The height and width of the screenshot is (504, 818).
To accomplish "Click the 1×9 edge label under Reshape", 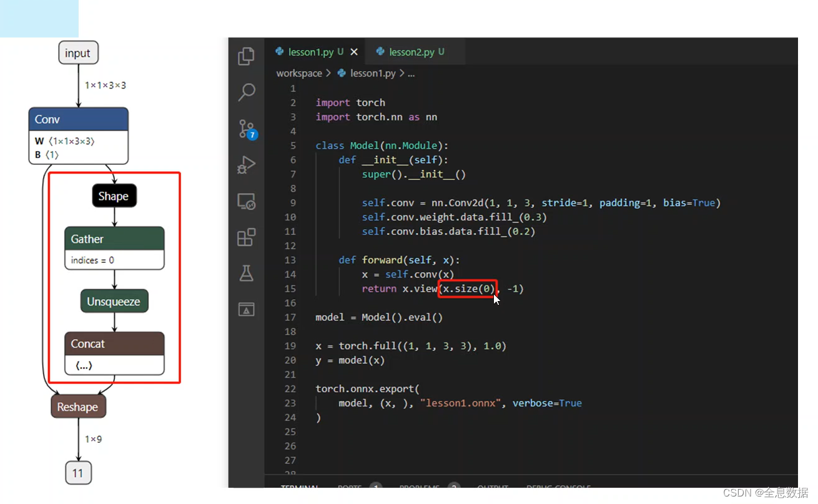I will click(x=93, y=439).
